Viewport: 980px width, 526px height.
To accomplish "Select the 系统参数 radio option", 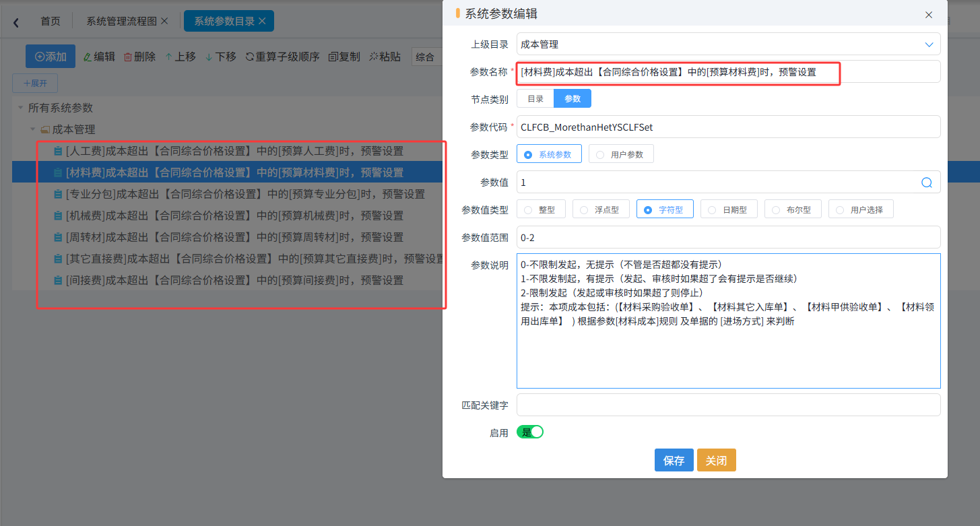I will tap(549, 154).
